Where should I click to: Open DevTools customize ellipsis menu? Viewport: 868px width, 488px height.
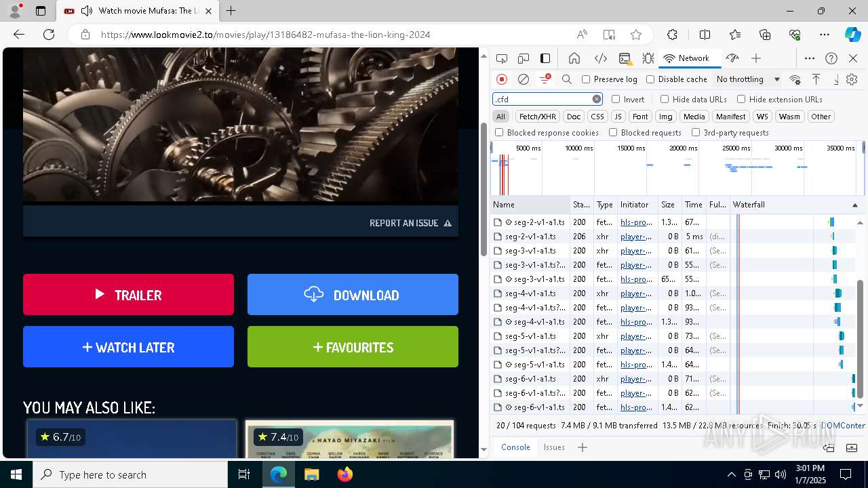click(x=810, y=58)
